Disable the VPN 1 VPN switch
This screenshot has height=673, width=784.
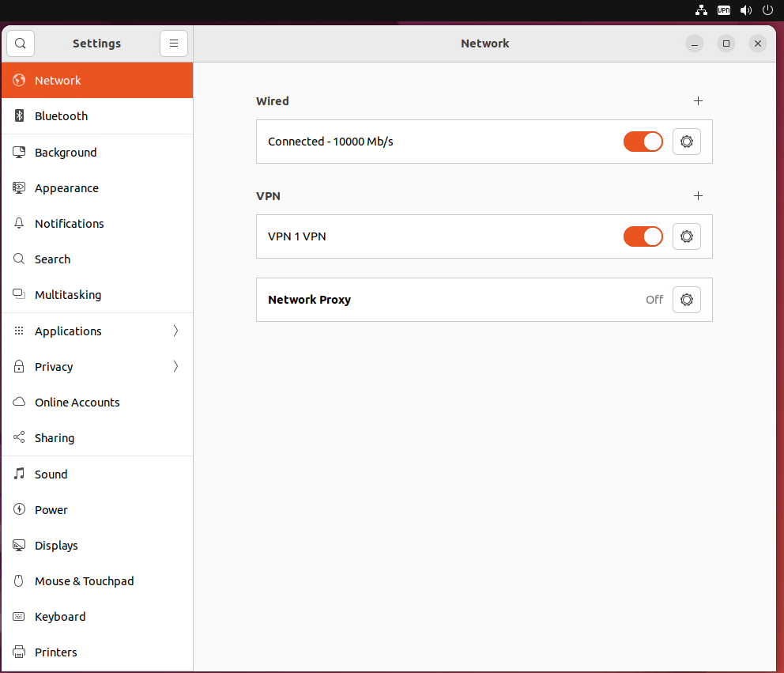click(x=643, y=236)
